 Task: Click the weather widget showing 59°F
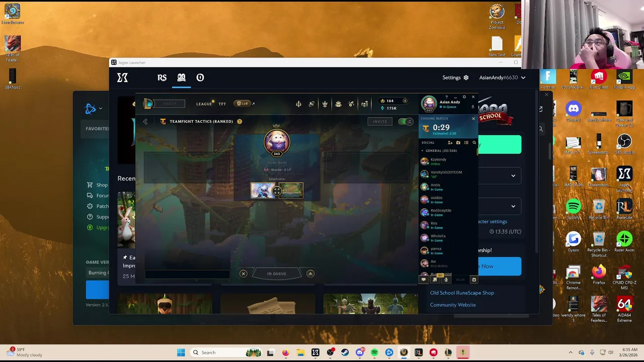coord(25,352)
